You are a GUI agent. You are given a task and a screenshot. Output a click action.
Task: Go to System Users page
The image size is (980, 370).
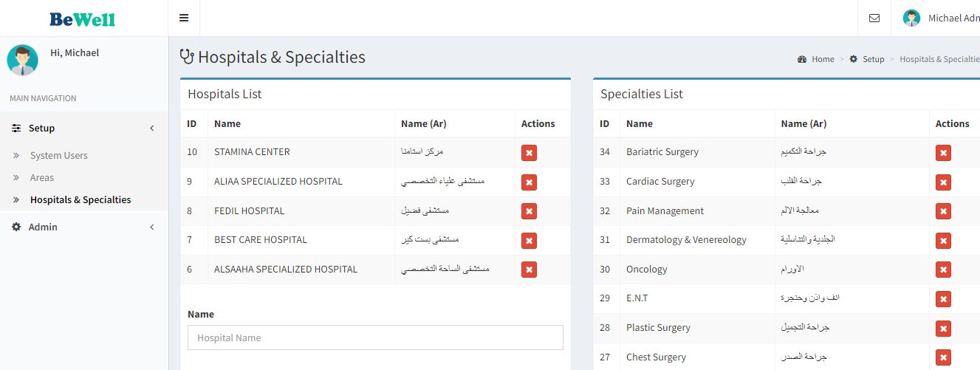click(x=58, y=155)
